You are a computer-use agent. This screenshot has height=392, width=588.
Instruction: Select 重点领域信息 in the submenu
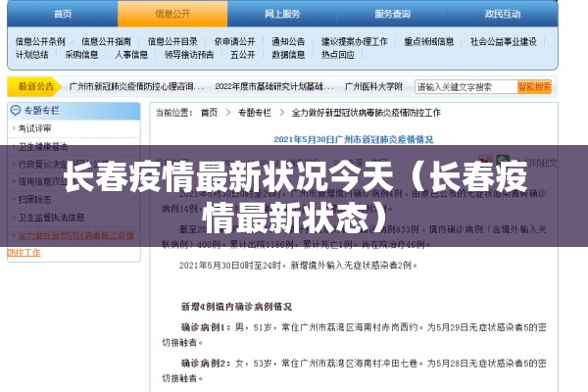(x=428, y=41)
